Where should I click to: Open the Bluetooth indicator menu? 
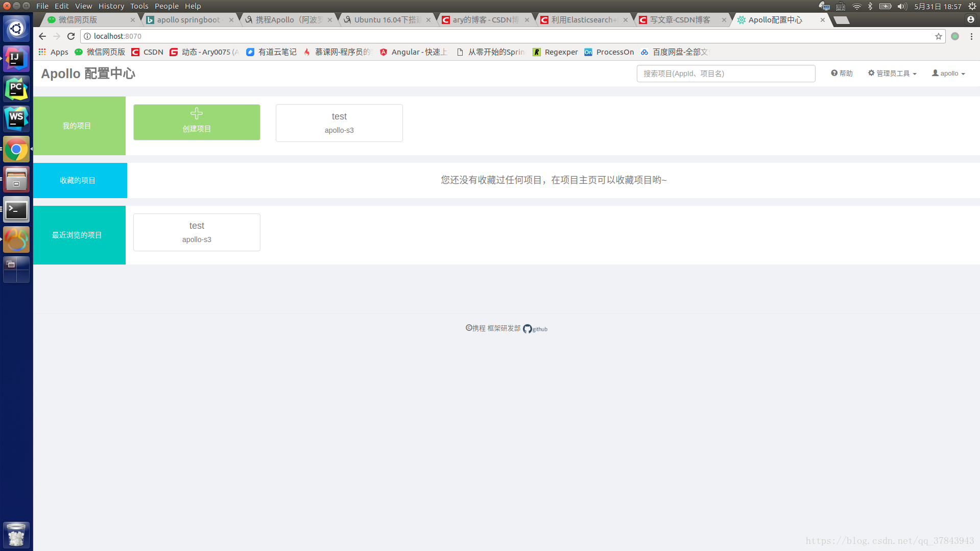870,6
